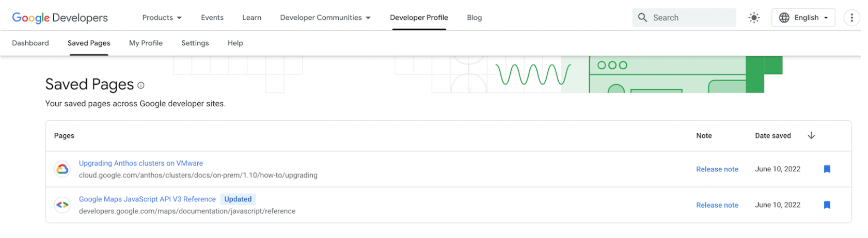Screen dimensions: 868x238
Task: Sort by date saved using arrow icon
Action: (x=811, y=136)
